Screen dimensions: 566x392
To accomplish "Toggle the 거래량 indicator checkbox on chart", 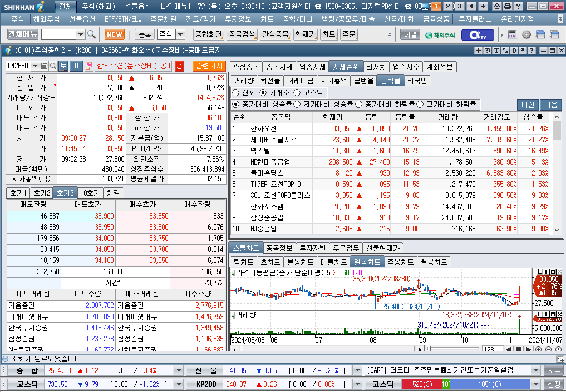I will (x=233, y=315).
